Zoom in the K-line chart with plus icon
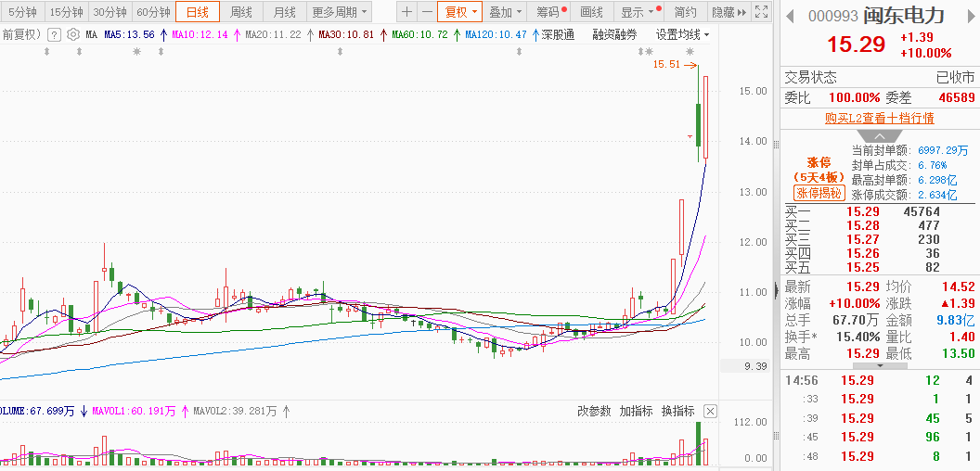Image resolution: width=980 pixels, height=471 pixels. [406, 11]
